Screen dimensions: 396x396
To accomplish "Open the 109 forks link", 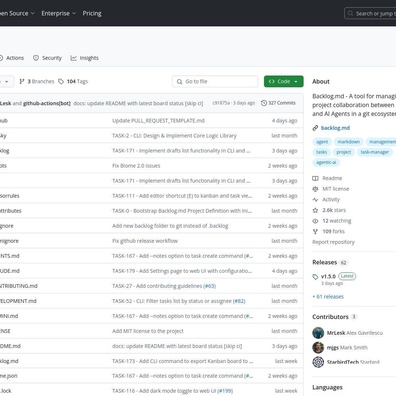I will (333, 231).
